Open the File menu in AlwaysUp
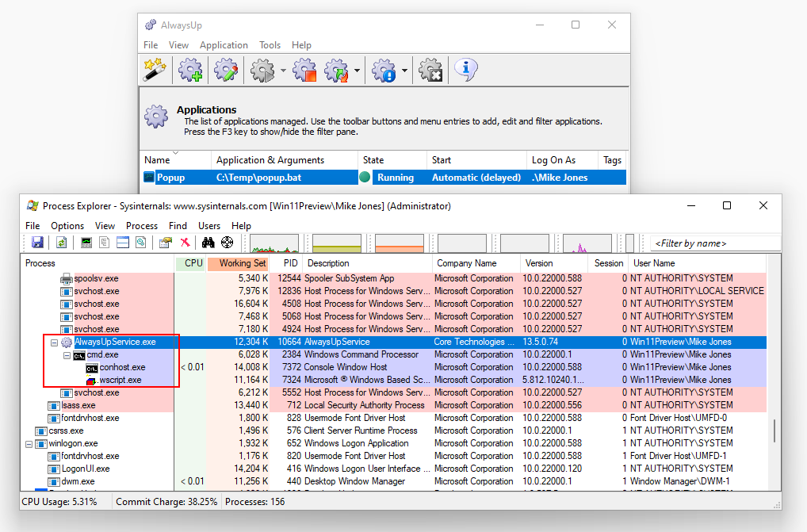807x532 pixels. tap(151, 45)
